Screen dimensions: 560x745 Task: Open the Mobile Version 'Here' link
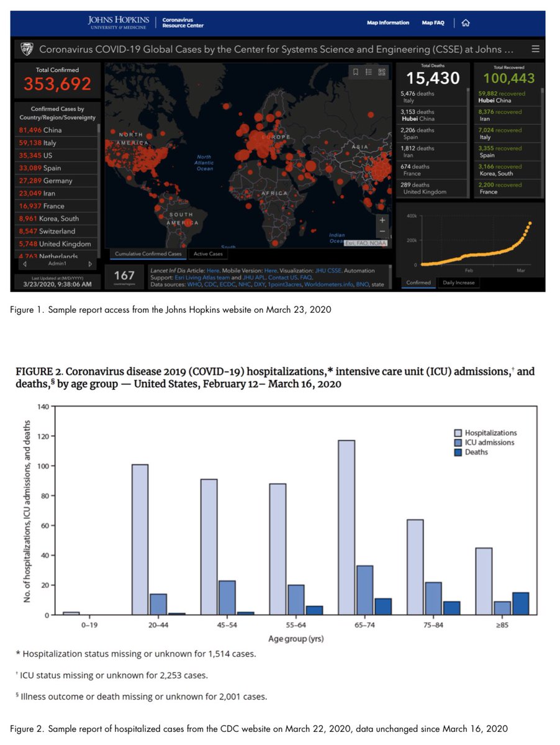[271, 271]
